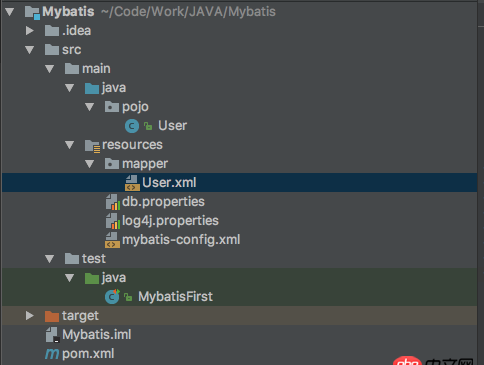
Task: Expand the .idea folder arrow
Action: click(x=30, y=31)
